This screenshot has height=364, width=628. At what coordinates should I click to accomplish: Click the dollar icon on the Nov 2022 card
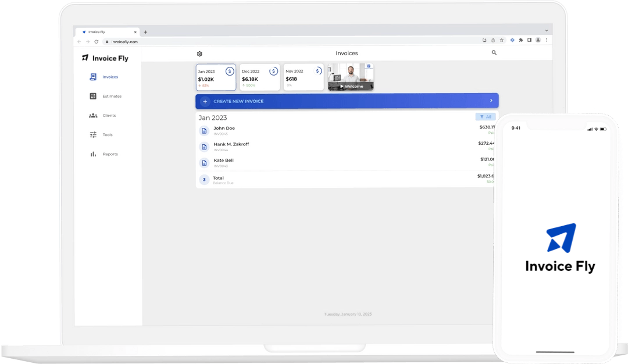[x=317, y=71]
